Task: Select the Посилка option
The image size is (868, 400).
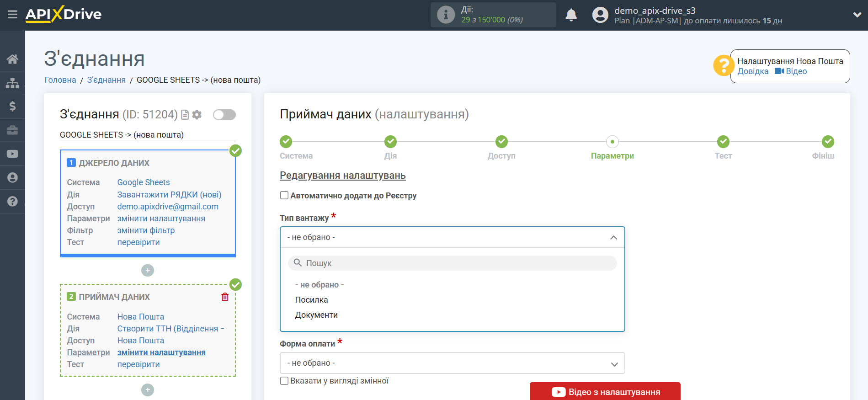Action: 311,300
